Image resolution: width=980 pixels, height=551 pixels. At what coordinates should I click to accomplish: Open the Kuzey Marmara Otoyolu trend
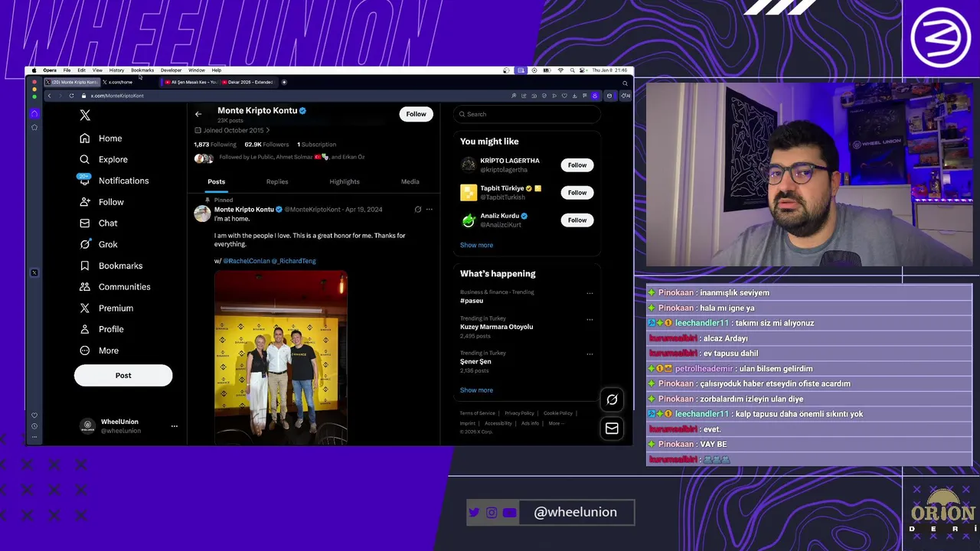pos(496,327)
